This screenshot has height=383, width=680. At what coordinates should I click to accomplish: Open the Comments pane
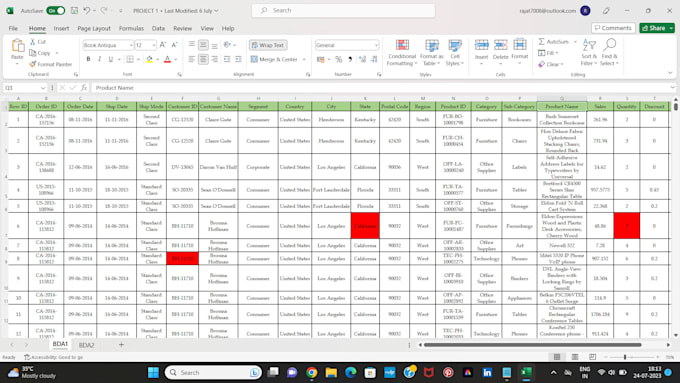click(x=613, y=28)
